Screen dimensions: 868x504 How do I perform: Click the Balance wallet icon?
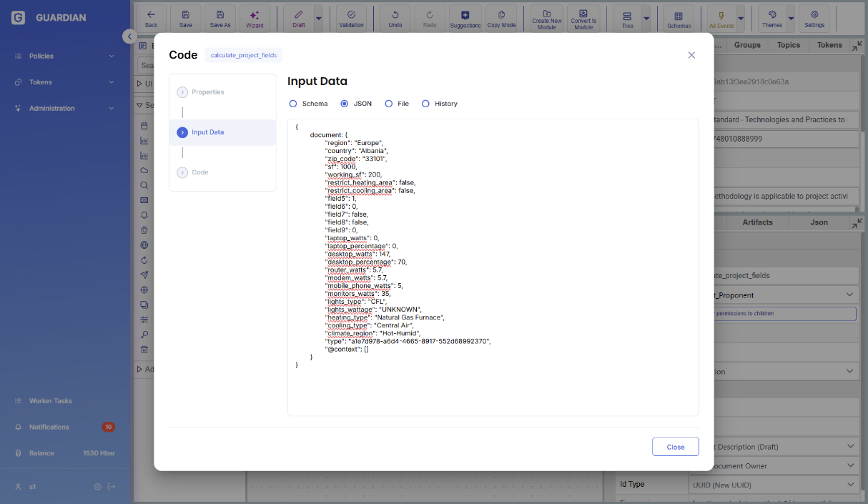pyautogui.click(x=19, y=453)
